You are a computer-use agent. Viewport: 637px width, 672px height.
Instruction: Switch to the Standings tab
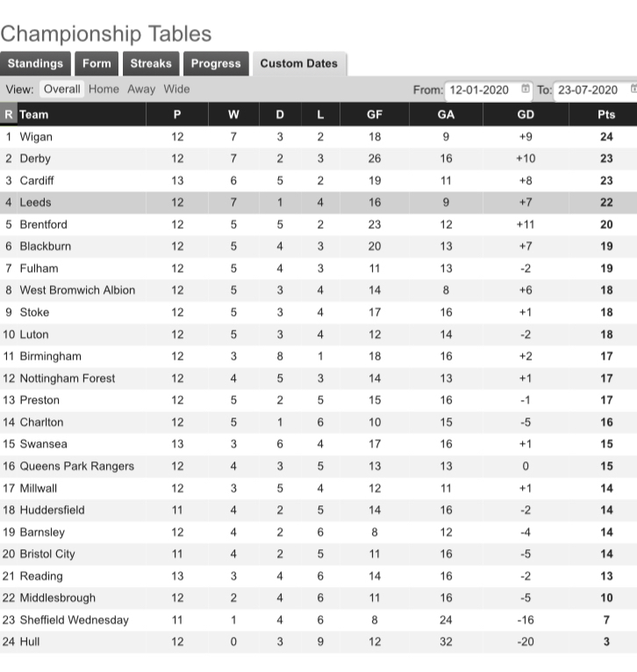click(x=35, y=63)
